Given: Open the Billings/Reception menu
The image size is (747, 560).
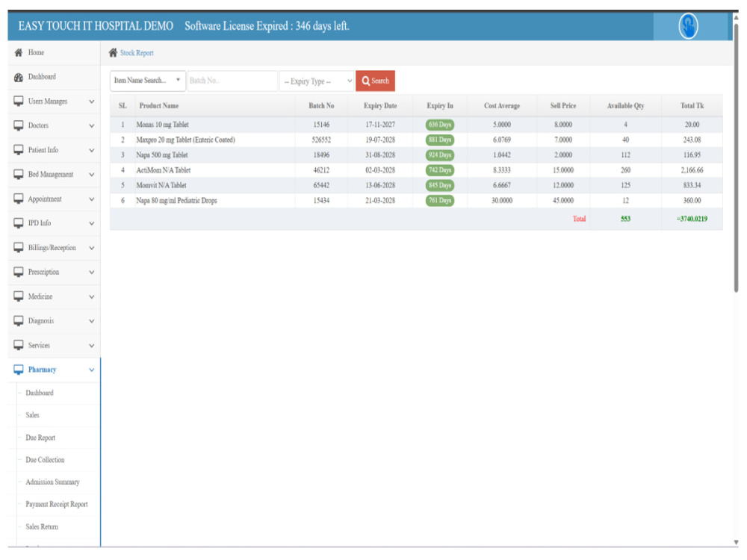Looking at the screenshot, I should pyautogui.click(x=55, y=248).
